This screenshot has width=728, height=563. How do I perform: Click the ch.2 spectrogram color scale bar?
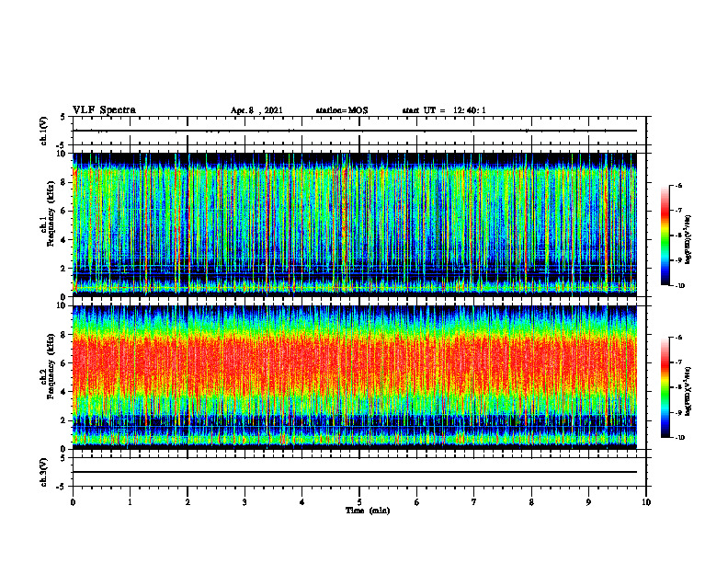(665, 387)
